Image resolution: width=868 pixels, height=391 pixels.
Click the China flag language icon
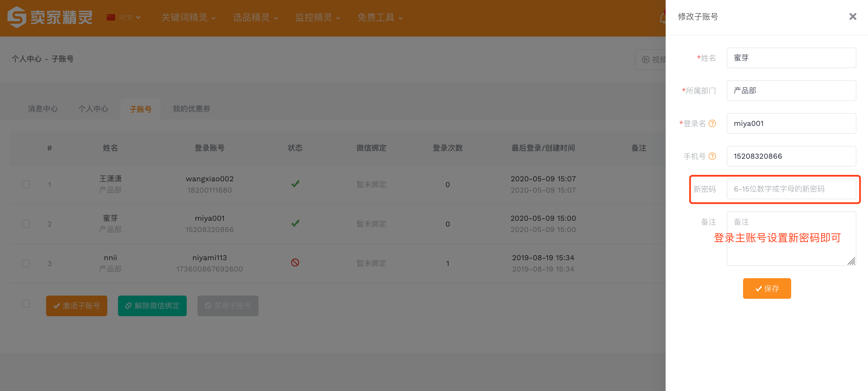[x=111, y=17]
